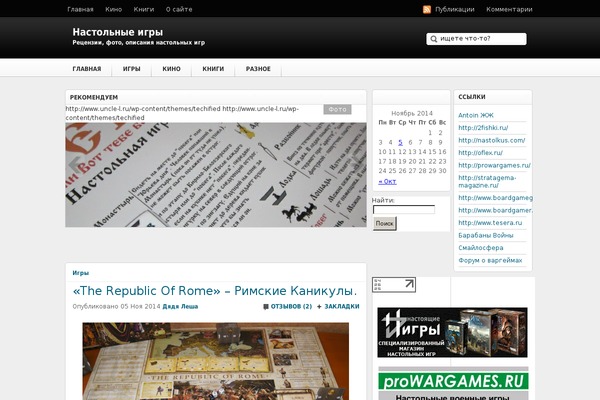Open the http://www.tesera.ru link
The height and width of the screenshot is (400, 600).
(x=490, y=223)
